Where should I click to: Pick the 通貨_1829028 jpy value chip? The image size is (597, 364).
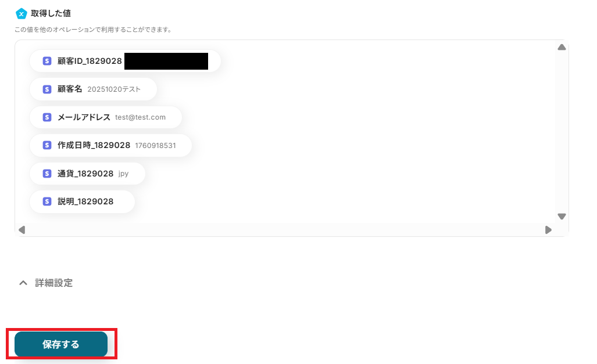[x=88, y=174]
